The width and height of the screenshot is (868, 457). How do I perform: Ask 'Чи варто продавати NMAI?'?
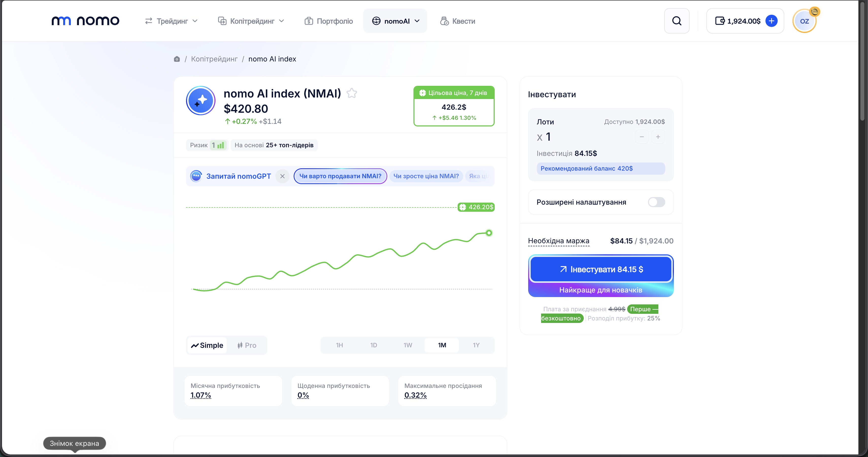tap(340, 176)
